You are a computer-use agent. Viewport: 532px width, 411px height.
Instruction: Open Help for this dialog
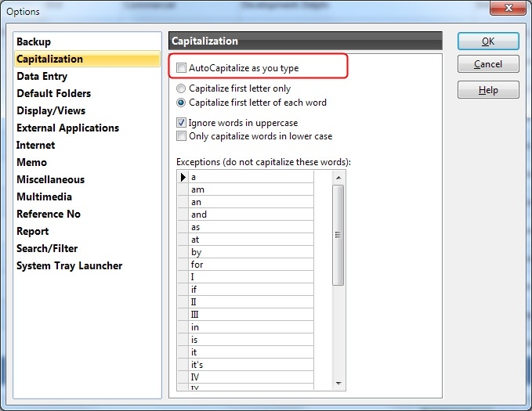(x=488, y=90)
